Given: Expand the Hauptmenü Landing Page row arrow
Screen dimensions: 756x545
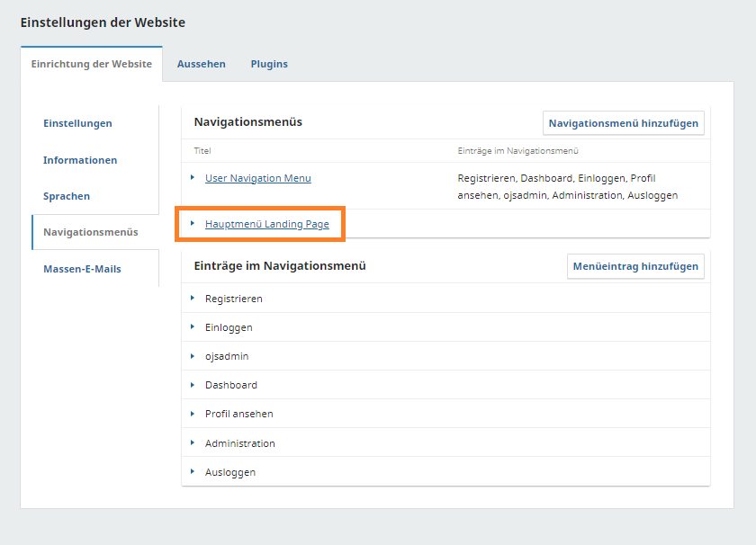Looking at the screenshot, I should 193,224.
